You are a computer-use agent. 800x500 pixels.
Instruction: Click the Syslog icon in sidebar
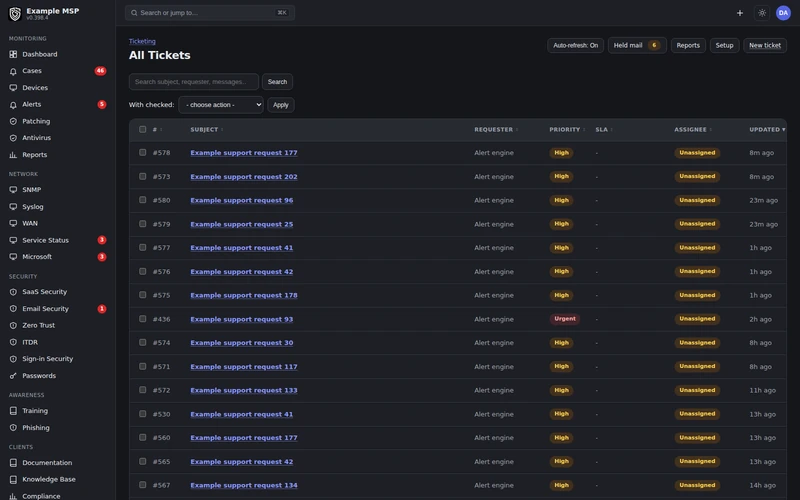click(13, 207)
